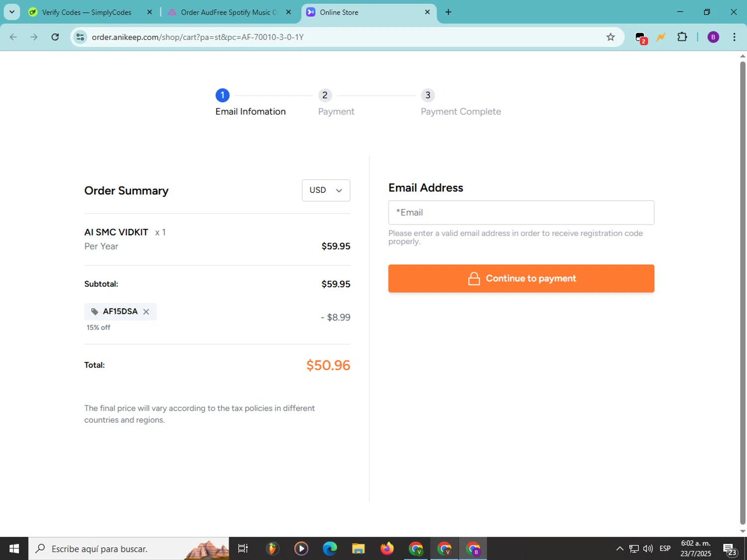This screenshot has width=747, height=560.
Task: View site information icon in address bar
Action: (80, 37)
